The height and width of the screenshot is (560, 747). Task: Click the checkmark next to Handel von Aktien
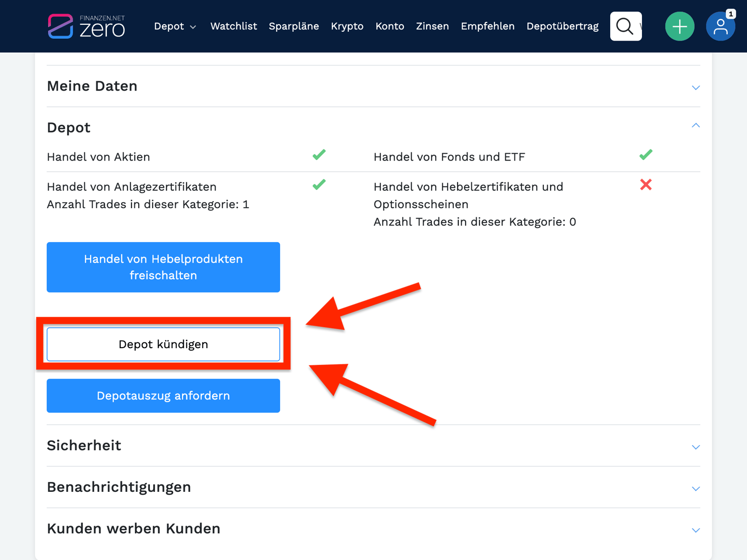tap(319, 155)
